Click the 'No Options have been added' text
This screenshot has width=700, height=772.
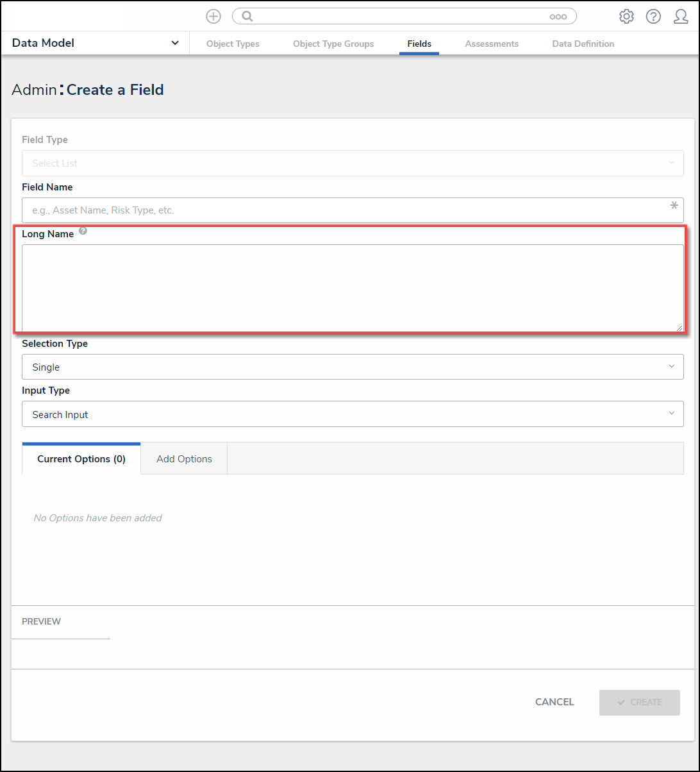coord(97,517)
